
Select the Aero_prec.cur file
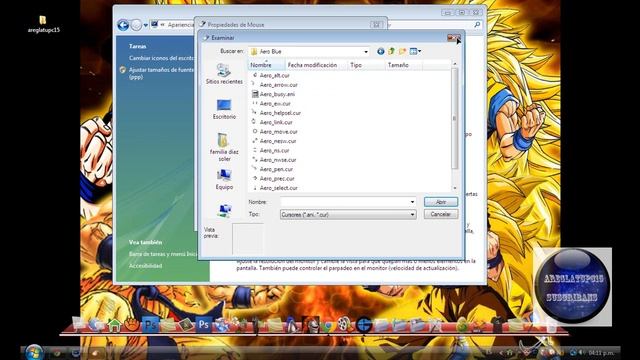coord(273,178)
